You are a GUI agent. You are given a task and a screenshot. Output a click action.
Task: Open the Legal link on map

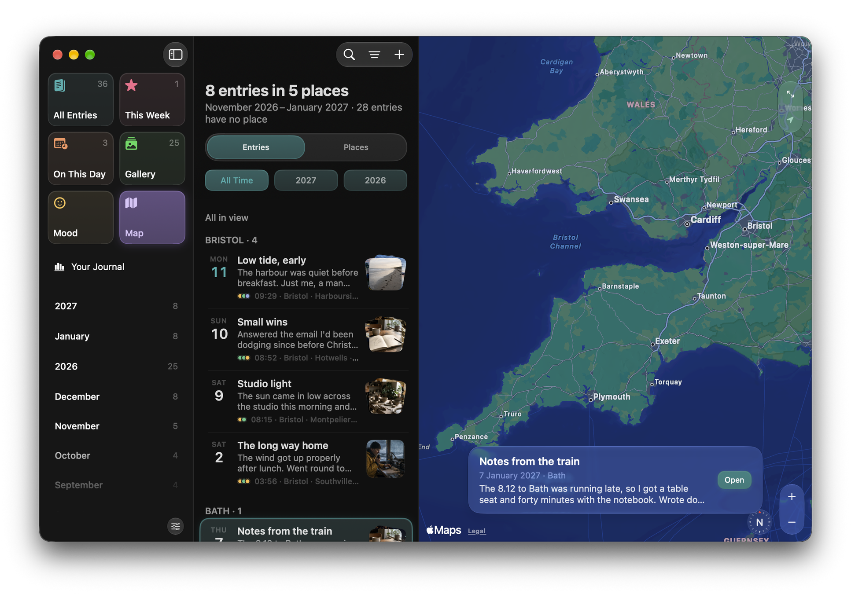(x=476, y=531)
